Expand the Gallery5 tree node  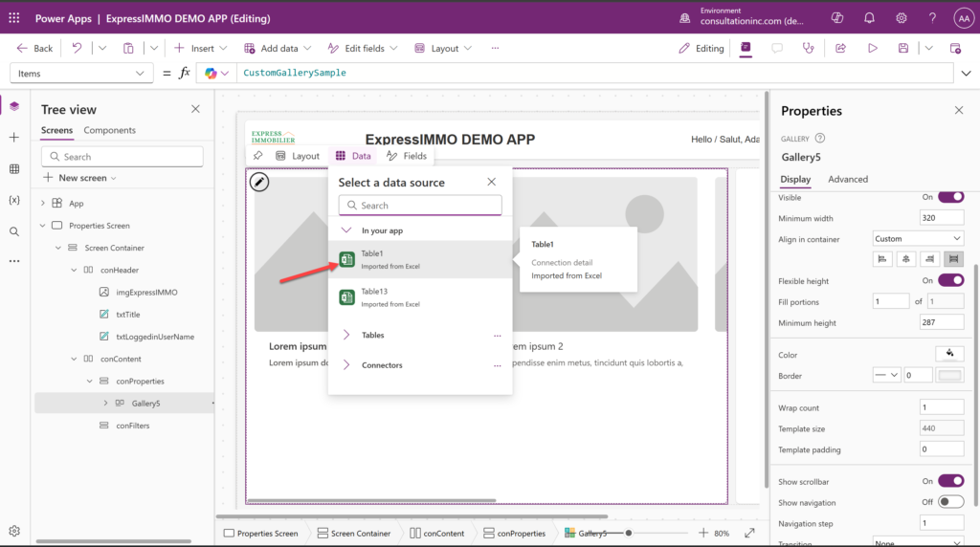click(105, 404)
